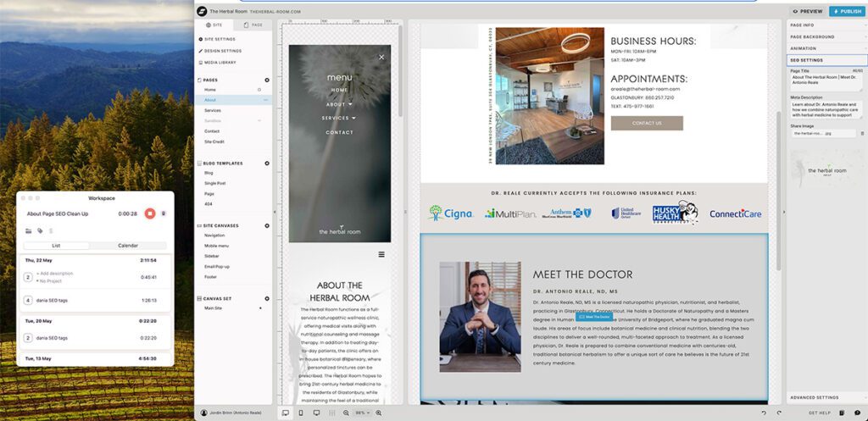Expand the About submenu arrow in mobile menu
Viewport: 868px width, 421px height.
[350, 104]
